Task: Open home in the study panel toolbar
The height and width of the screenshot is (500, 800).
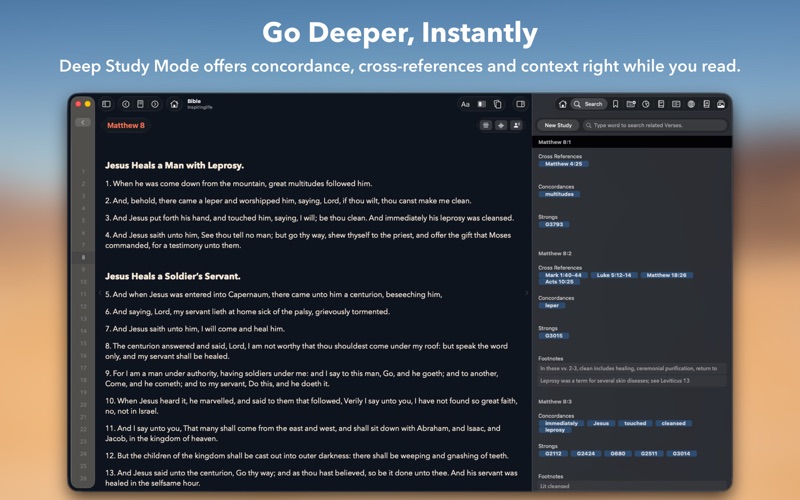Action: pos(562,104)
